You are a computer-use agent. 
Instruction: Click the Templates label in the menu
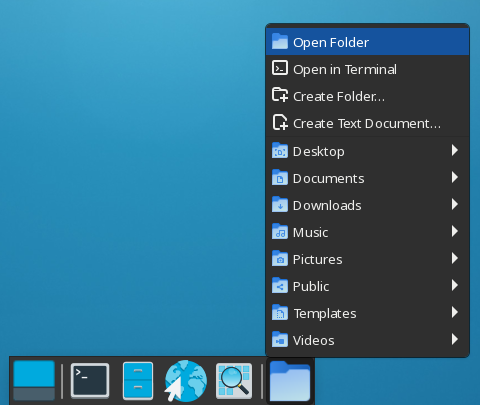[325, 314]
